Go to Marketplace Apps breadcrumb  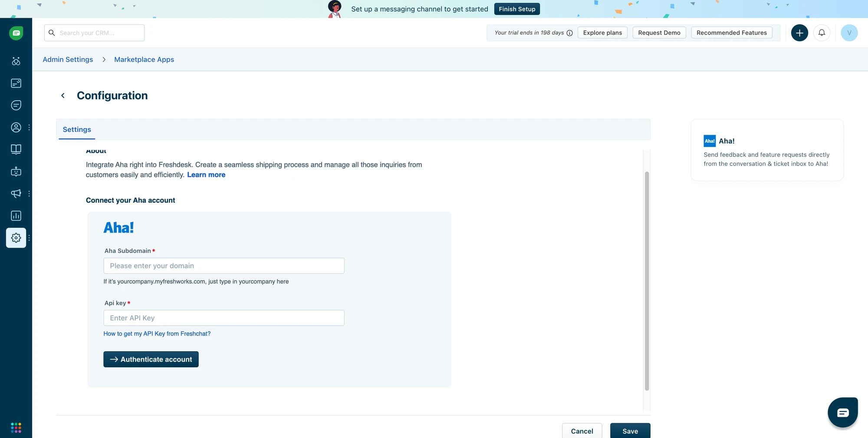pos(144,59)
